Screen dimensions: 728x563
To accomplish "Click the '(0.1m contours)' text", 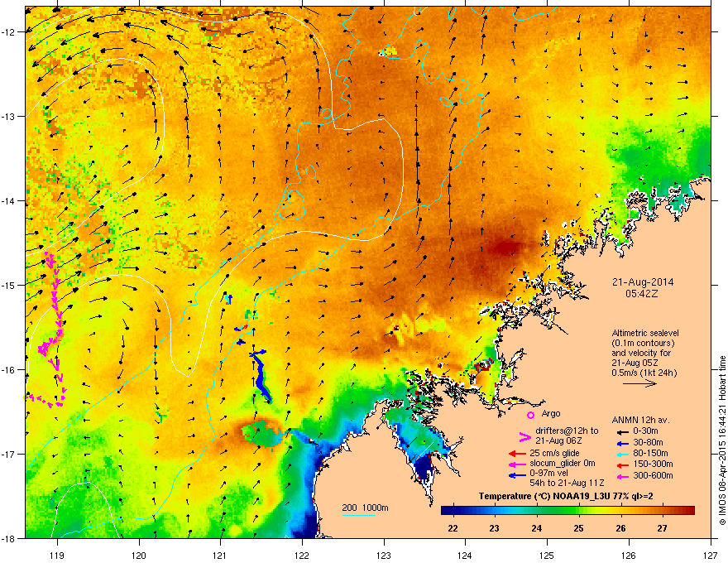I will click(x=643, y=344).
